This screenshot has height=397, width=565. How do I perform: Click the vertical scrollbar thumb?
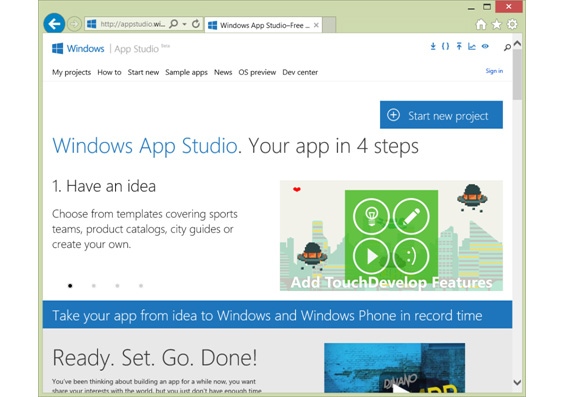click(517, 75)
